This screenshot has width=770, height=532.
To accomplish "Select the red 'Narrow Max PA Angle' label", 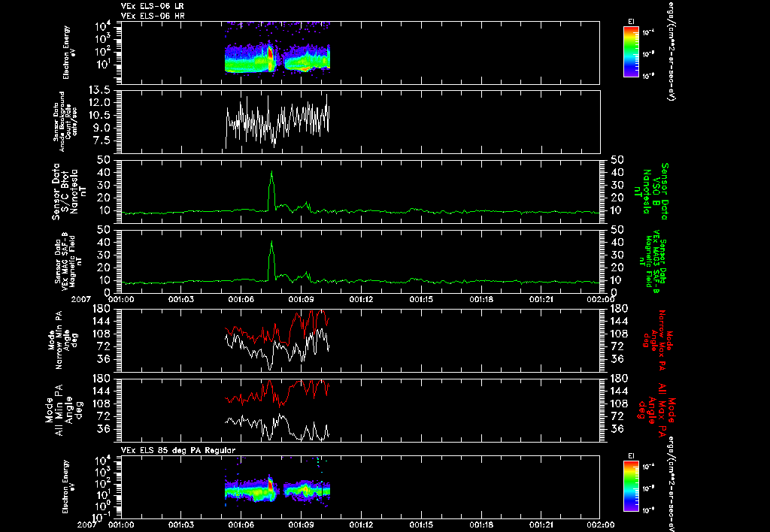I will coord(657,340).
